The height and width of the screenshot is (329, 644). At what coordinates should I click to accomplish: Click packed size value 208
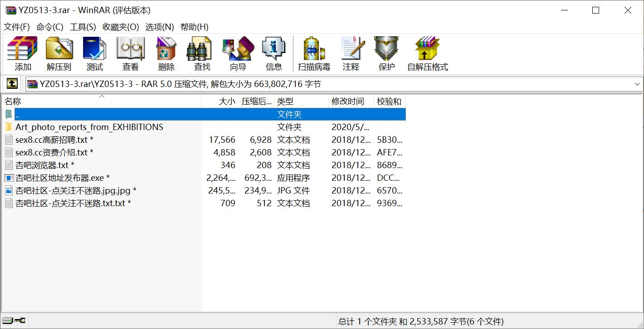point(264,165)
